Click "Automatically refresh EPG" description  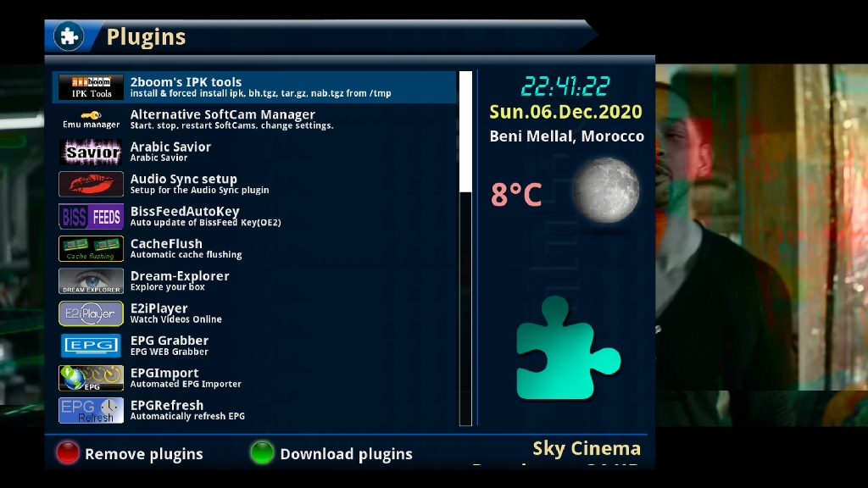click(x=187, y=416)
